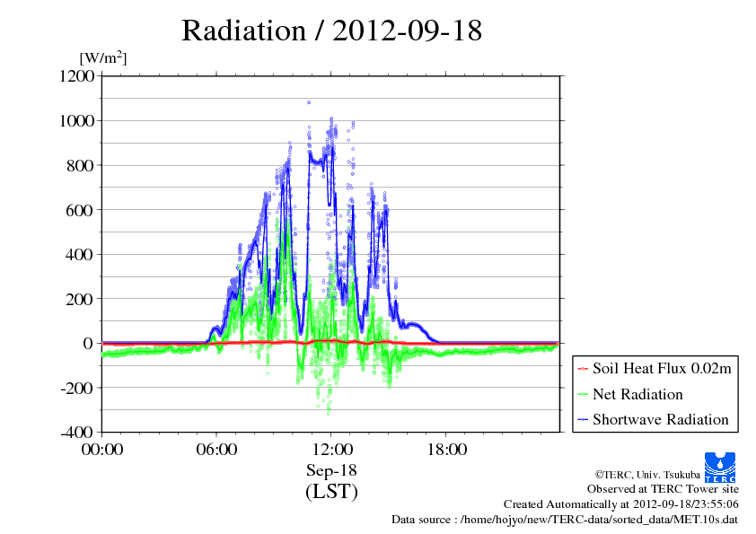Screen dimensions: 756x534
Task: Click the TERC logo icon
Action: (x=720, y=467)
